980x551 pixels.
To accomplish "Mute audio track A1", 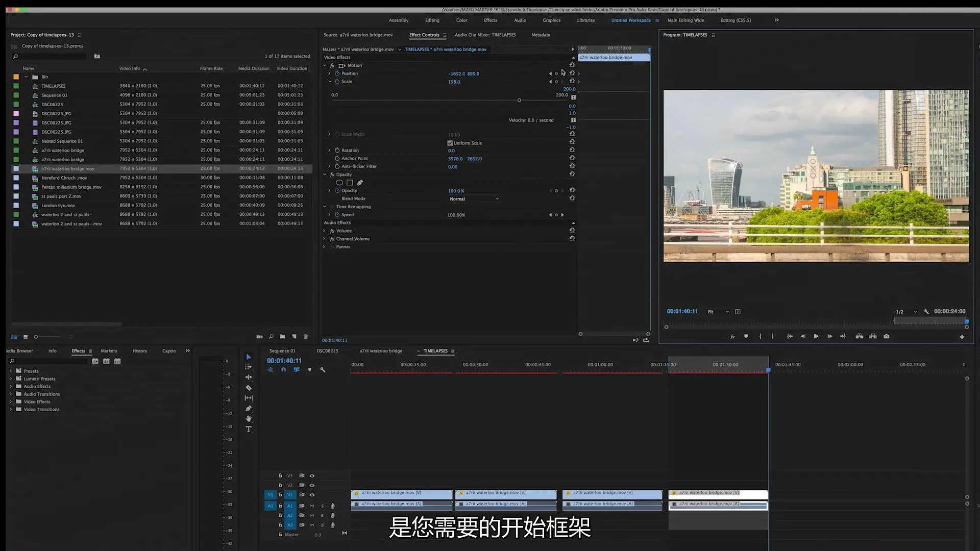I will coord(312,506).
